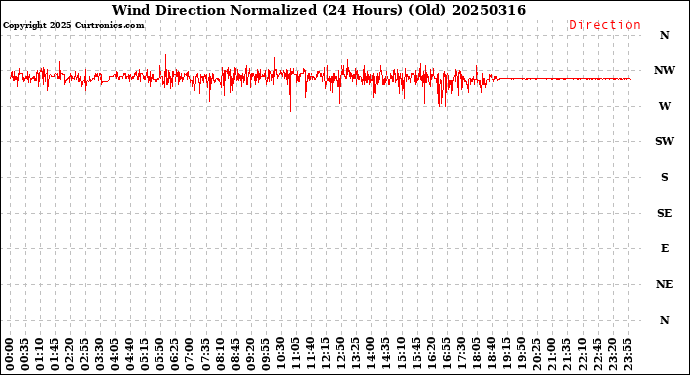Screen dimensions: 690x375
Task: Click the red Direction legend label
Action: 605,25
